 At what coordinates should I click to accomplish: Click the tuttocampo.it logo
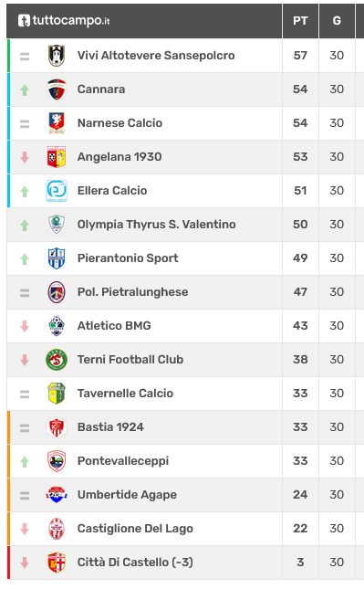pos(64,20)
